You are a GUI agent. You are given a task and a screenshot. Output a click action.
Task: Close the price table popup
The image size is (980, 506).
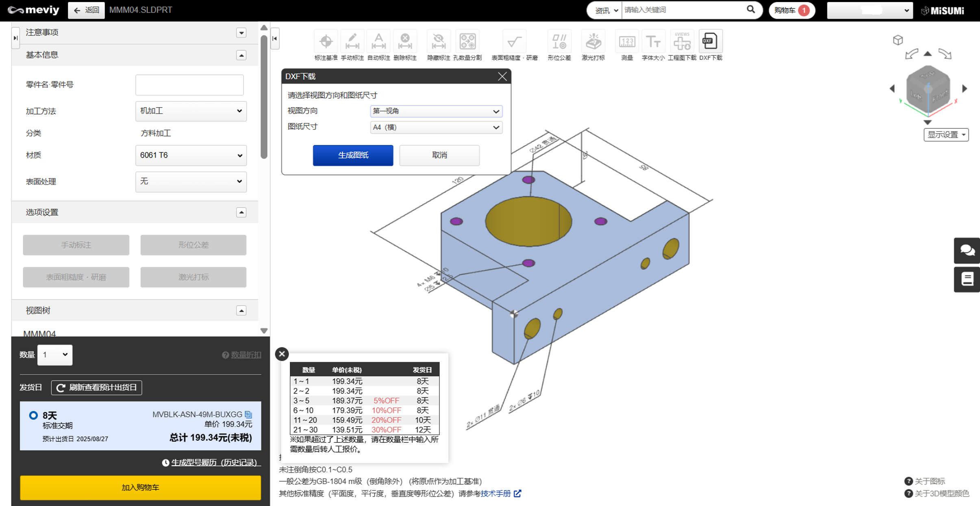tap(282, 354)
